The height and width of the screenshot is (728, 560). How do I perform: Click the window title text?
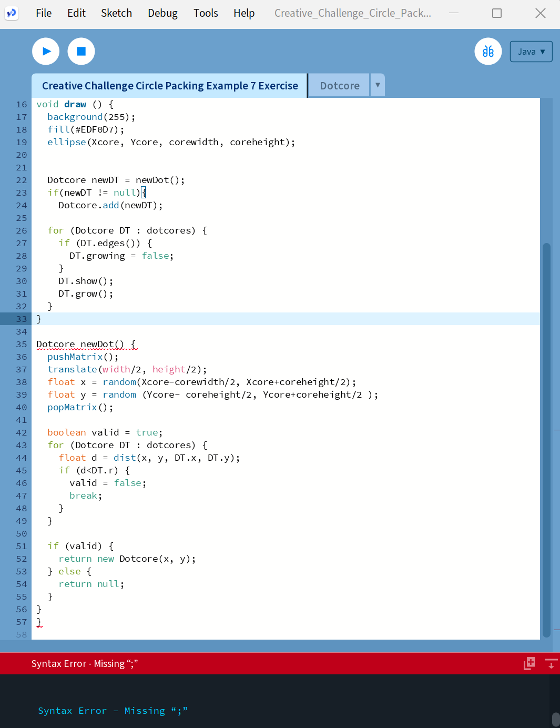(x=353, y=13)
